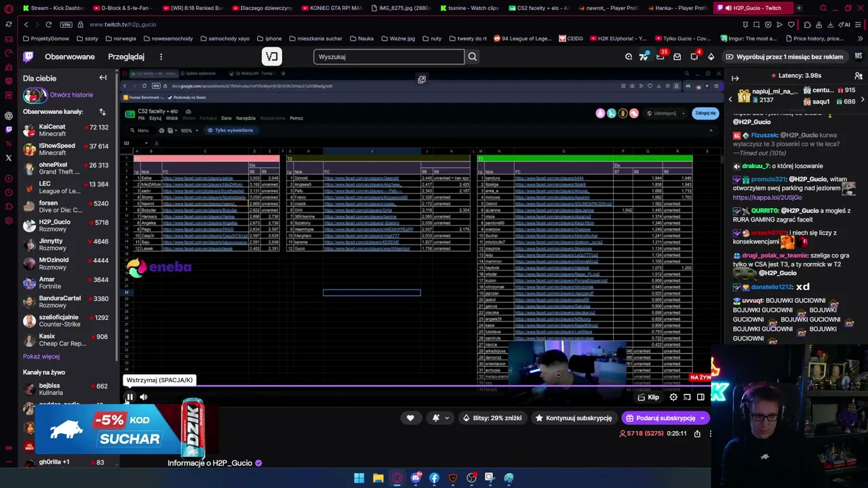Sort the Obserwowane kanały list
The image size is (868, 488).
pos(102,112)
